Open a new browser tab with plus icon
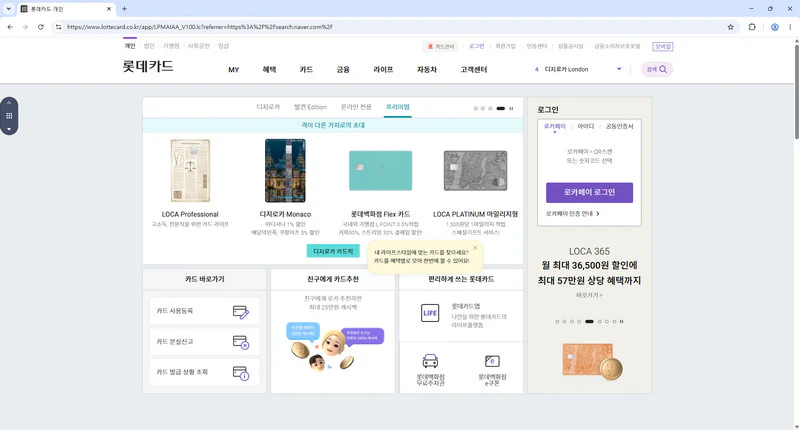This screenshot has width=800, height=430. [x=124, y=9]
